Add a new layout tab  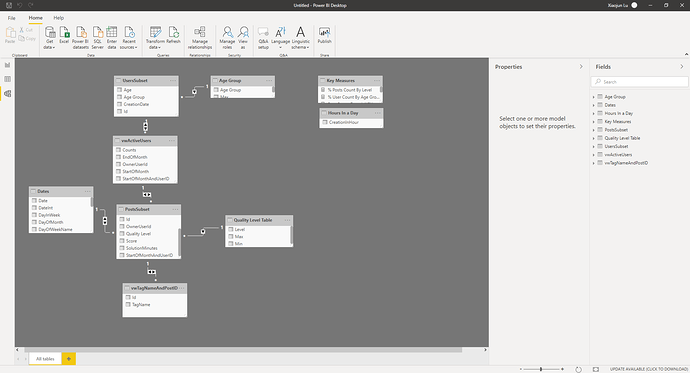tap(69, 359)
